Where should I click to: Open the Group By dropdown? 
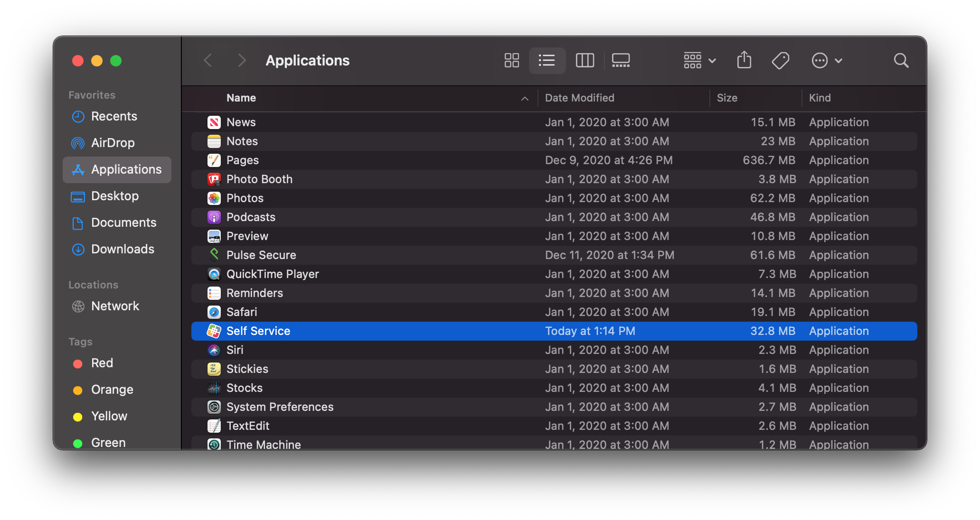(700, 60)
